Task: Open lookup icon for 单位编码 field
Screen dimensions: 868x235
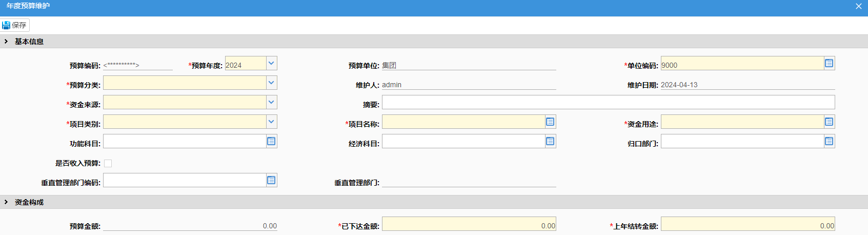Action: [x=829, y=63]
